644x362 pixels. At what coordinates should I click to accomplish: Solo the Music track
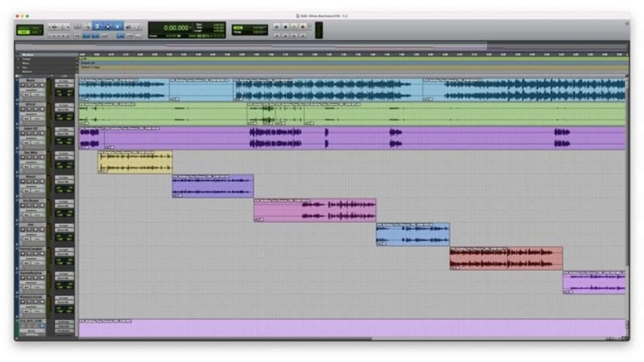(29, 85)
